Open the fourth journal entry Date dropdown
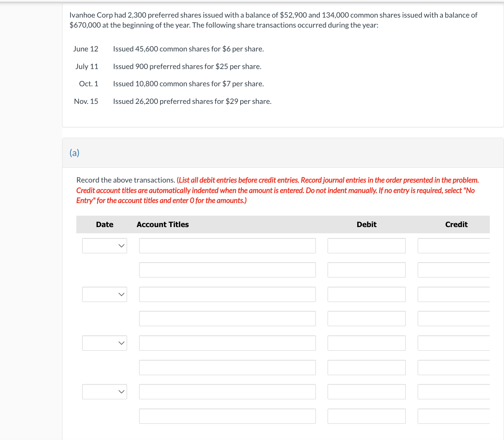 [105, 392]
